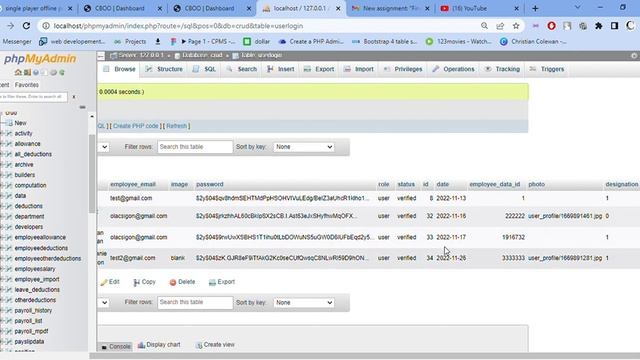Open the all_deductions table in tree
Image resolution: width=640 pixels, height=360 pixels.
[33, 154]
